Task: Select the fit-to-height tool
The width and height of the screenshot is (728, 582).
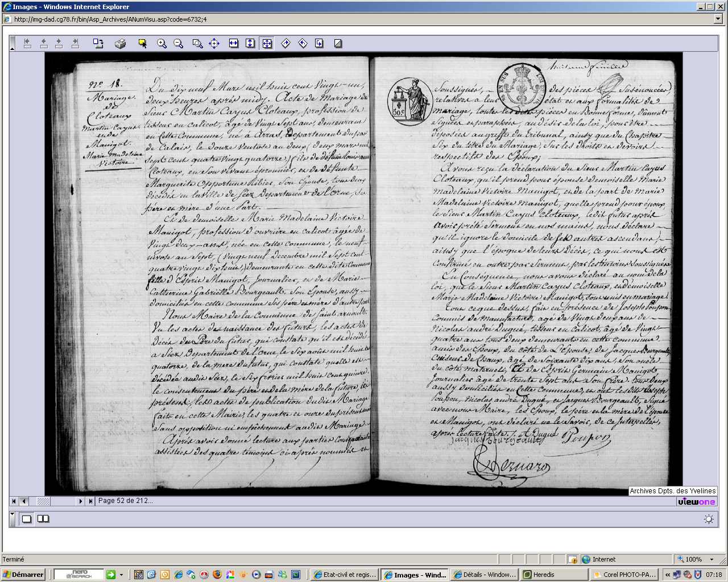Action: coord(250,43)
